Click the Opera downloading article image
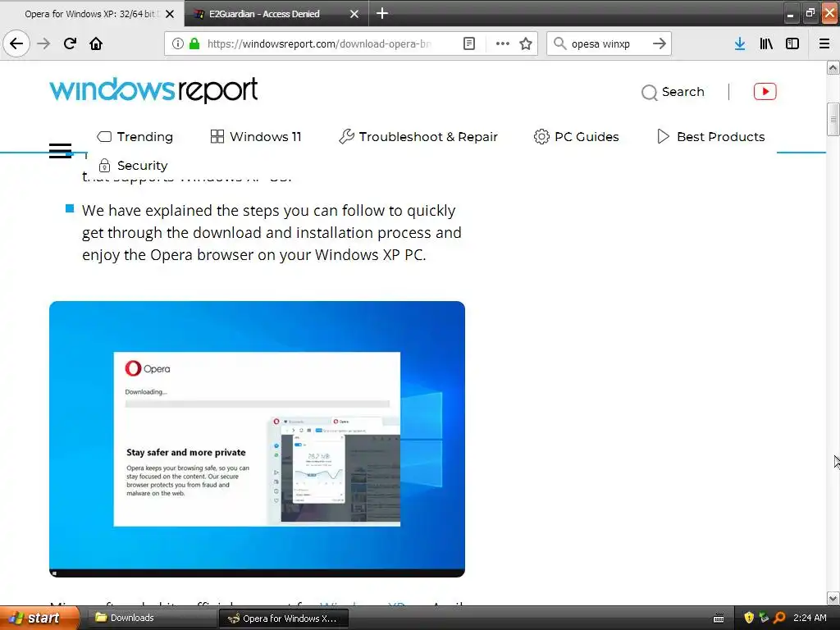This screenshot has height=630, width=840. [257, 439]
